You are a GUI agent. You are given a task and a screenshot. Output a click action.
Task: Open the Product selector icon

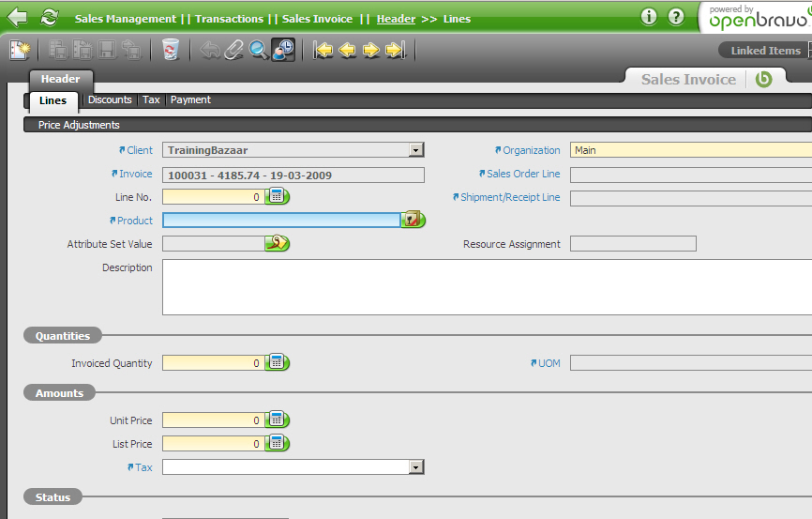coord(413,220)
